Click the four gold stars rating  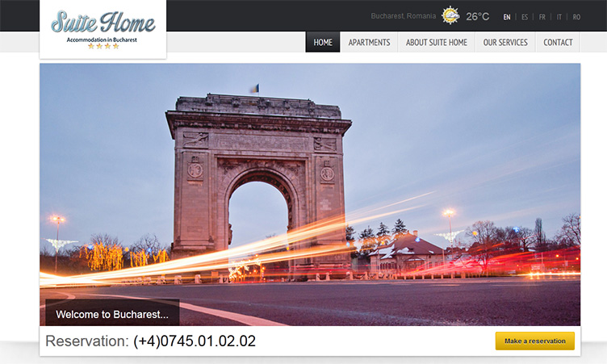pyautogui.click(x=103, y=46)
